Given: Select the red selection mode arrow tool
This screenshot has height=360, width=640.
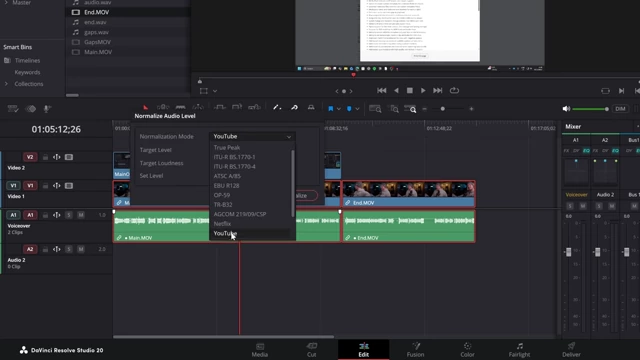Looking at the screenshot, I should 145,108.
